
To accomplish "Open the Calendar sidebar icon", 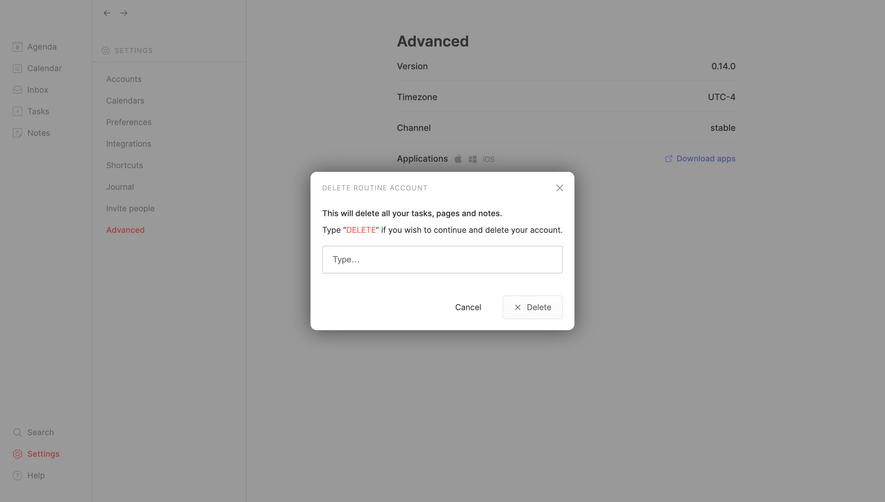I will pos(17,68).
